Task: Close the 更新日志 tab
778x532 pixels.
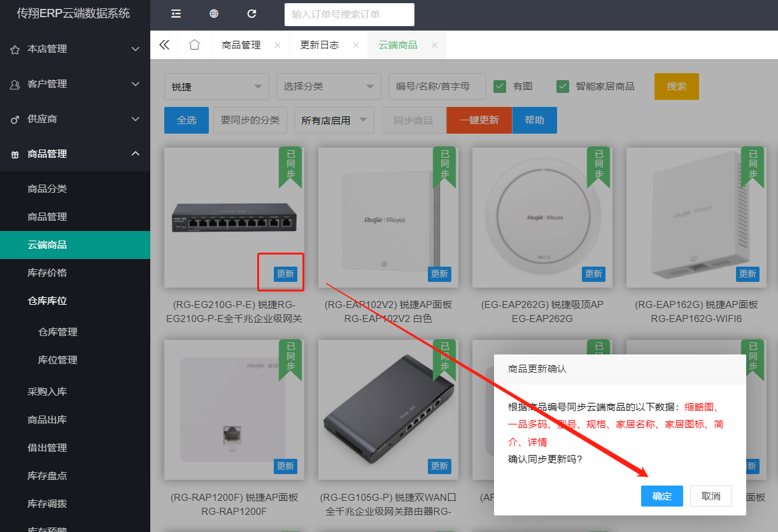Action: [356, 45]
